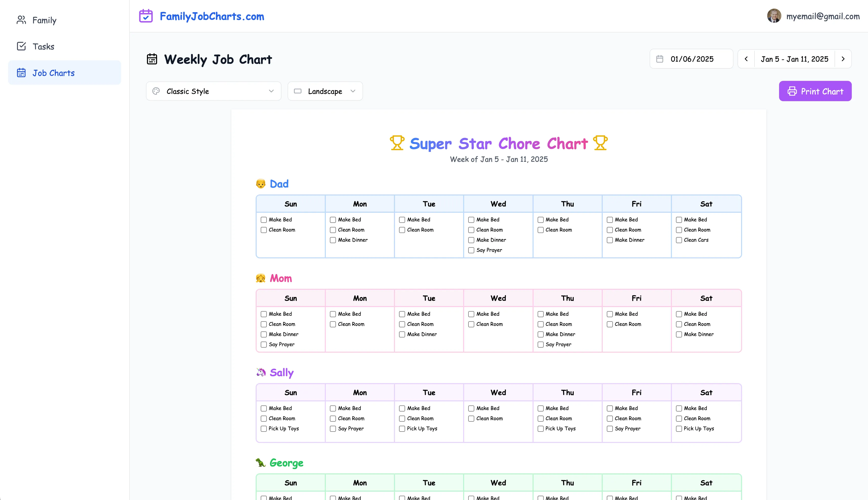Click the George name heading

[x=287, y=463]
